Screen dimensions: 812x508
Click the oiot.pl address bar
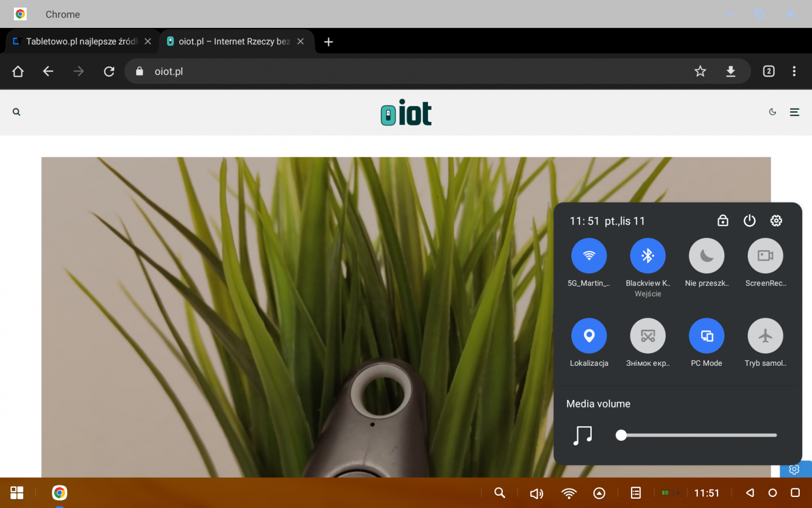pyautogui.click(x=406, y=71)
